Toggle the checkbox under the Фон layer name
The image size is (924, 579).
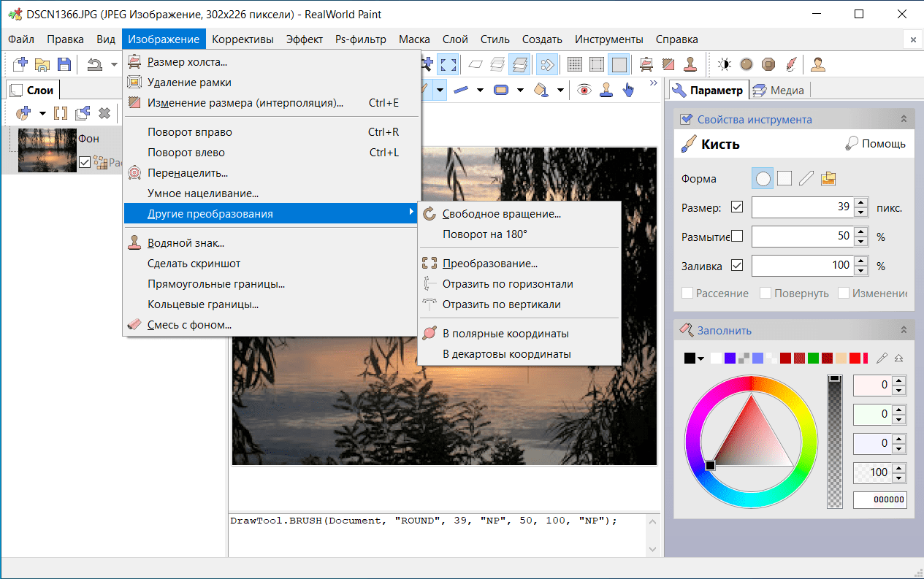[85, 163]
